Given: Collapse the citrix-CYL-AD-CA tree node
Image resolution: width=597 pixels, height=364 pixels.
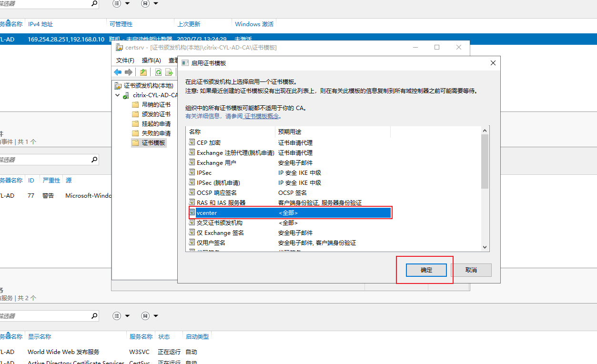Looking at the screenshot, I should 118,95.
